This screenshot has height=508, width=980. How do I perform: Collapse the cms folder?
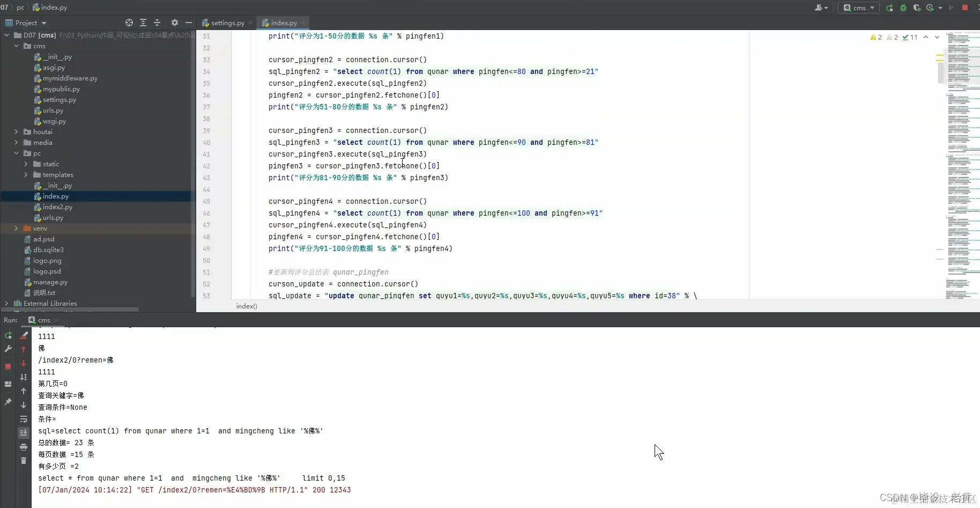coord(16,46)
